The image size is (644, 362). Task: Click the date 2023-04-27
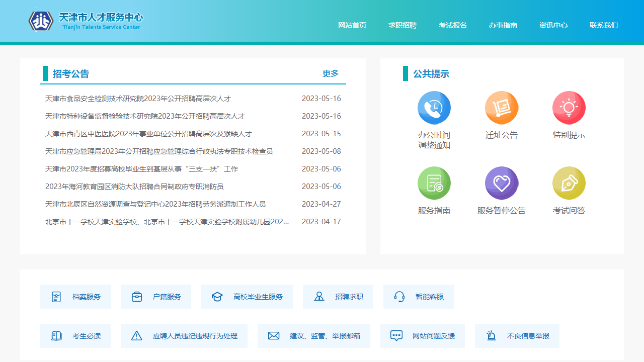pos(321,204)
